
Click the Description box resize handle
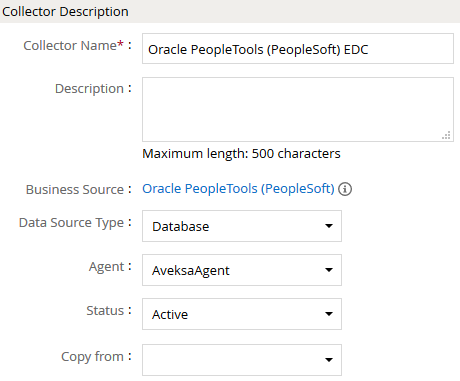click(x=446, y=135)
